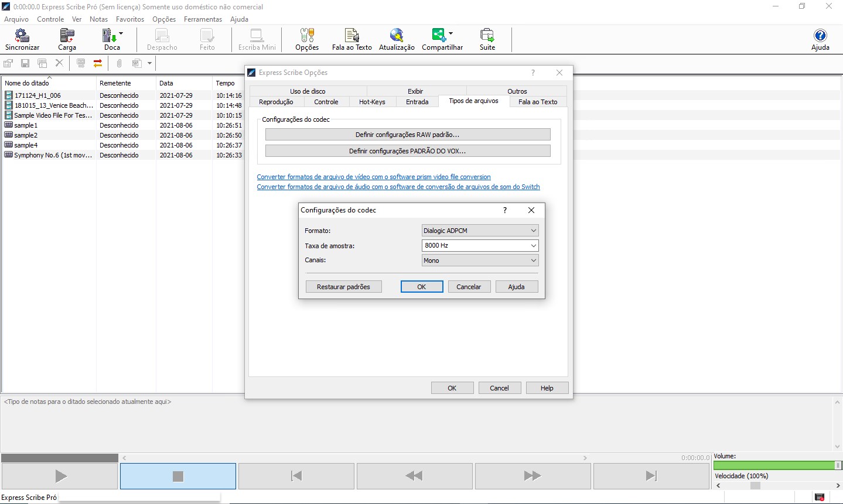Open the Canais dropdown
Image resolution: width=843 pixels, height=504 pixels.
coord(480,260)
